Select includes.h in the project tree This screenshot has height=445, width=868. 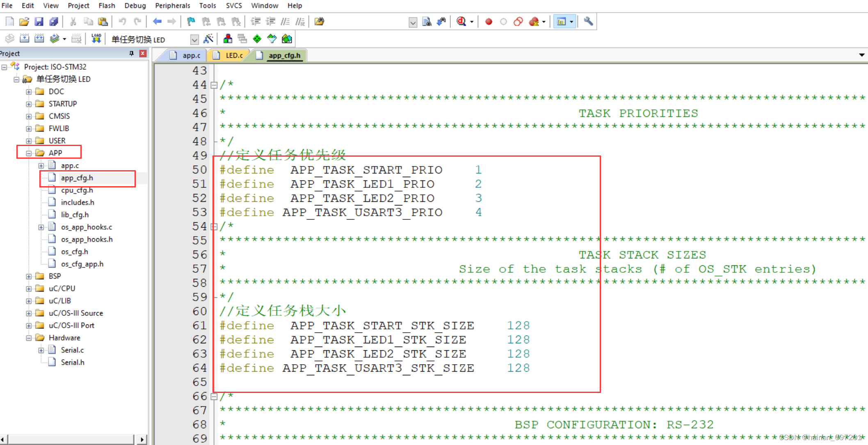point(78,203)
